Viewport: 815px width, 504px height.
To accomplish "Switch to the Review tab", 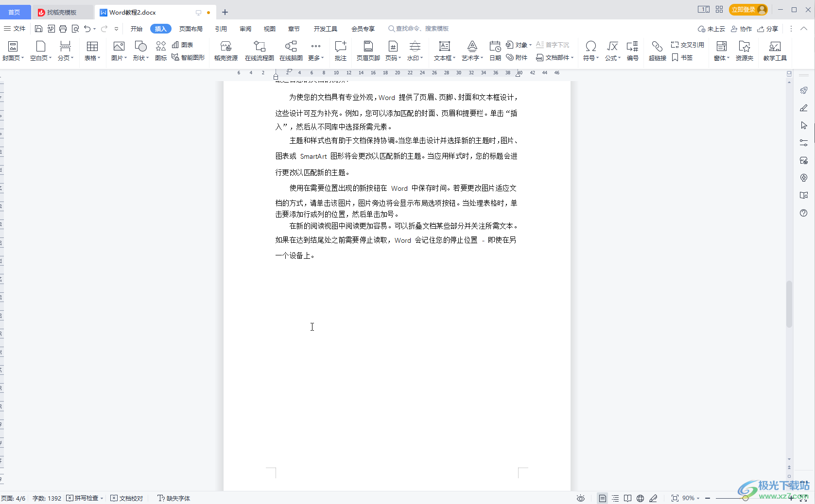I will point(245,29).
